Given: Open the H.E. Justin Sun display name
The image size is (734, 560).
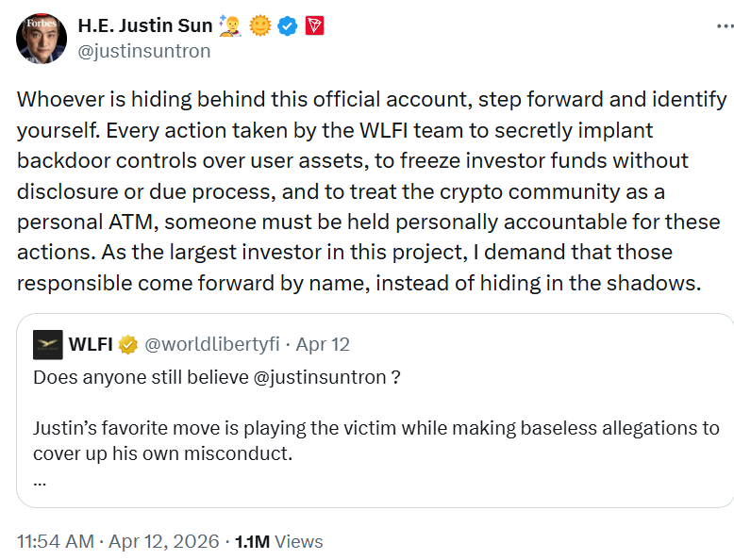Looking at the screenshot, I should pos(146,26).
